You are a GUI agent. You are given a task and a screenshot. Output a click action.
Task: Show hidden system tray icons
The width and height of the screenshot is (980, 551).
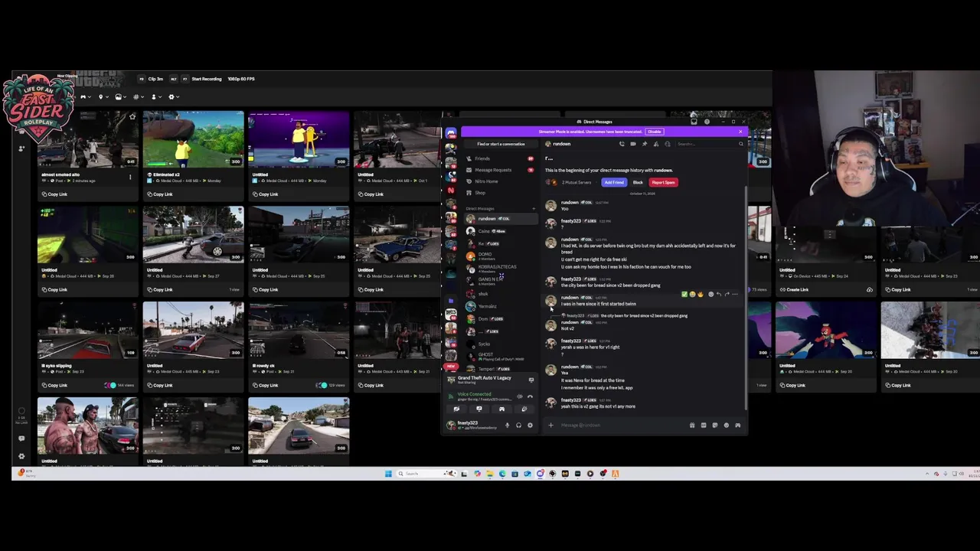pos(927,474)
